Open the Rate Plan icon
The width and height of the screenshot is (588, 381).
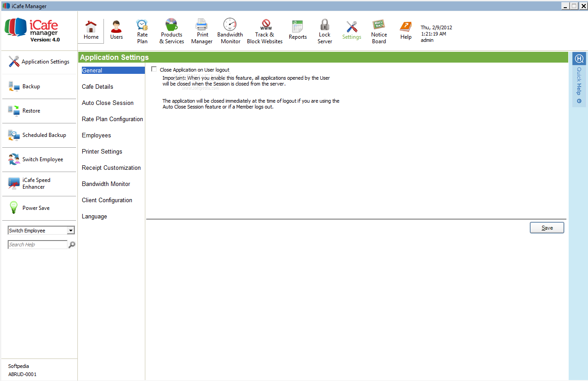coord(142,25)
